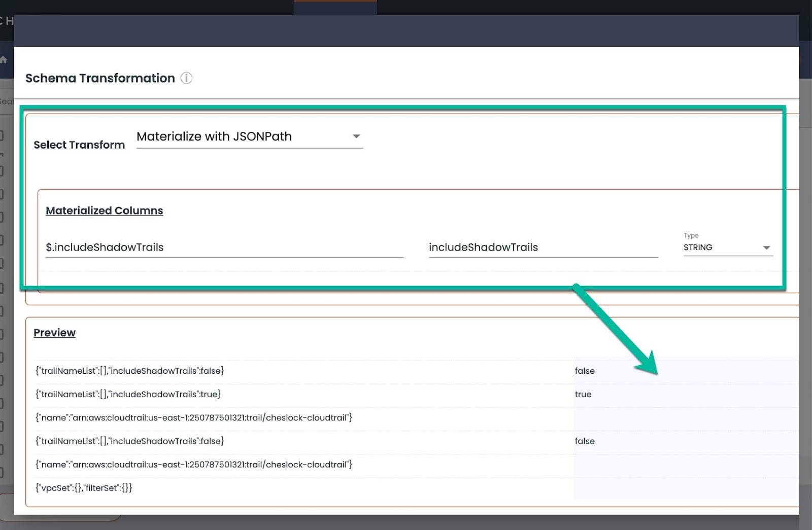
Task: Click the Materialized Columns heading
Action: 104,210
